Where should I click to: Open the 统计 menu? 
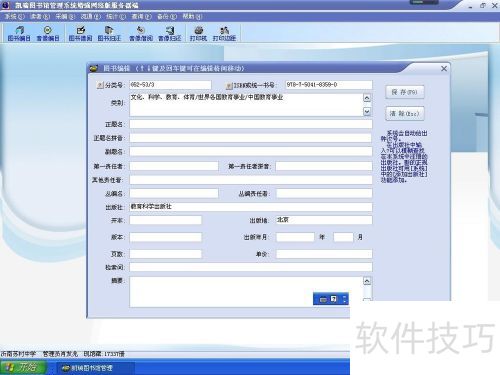pos(116,16)
